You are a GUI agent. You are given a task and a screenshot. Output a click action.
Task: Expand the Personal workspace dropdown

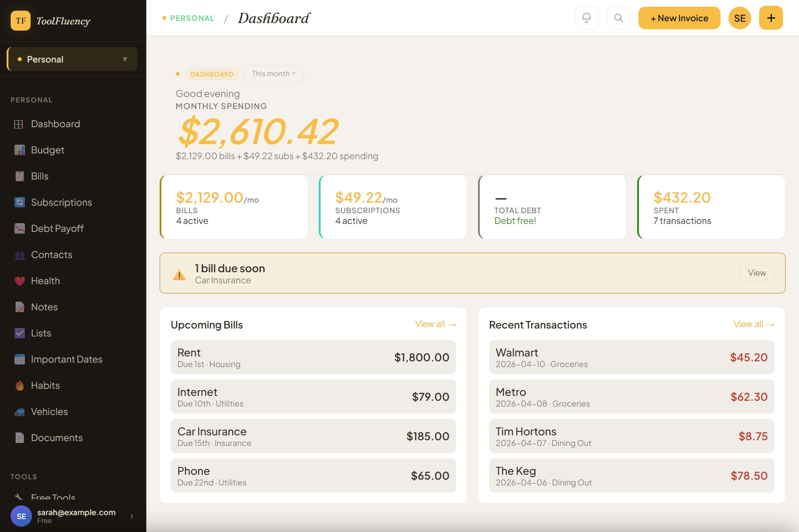tap(72, 59)
